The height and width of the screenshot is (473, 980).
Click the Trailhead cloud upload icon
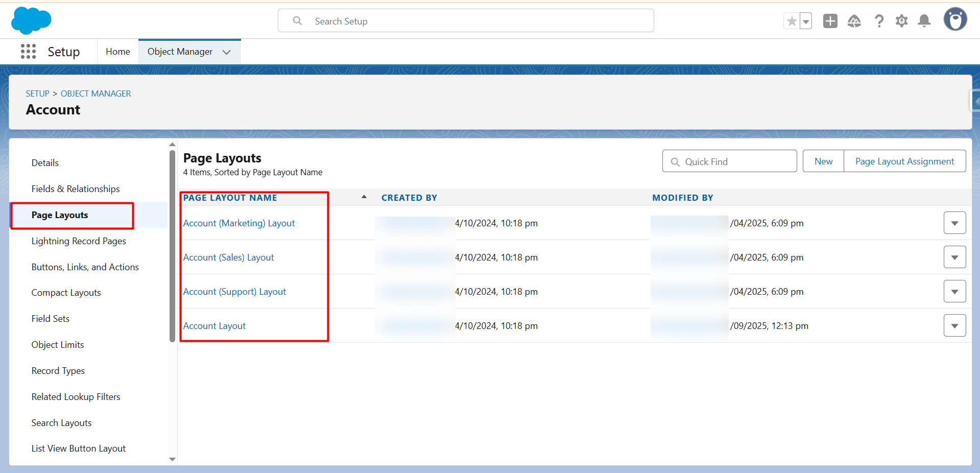854,21
